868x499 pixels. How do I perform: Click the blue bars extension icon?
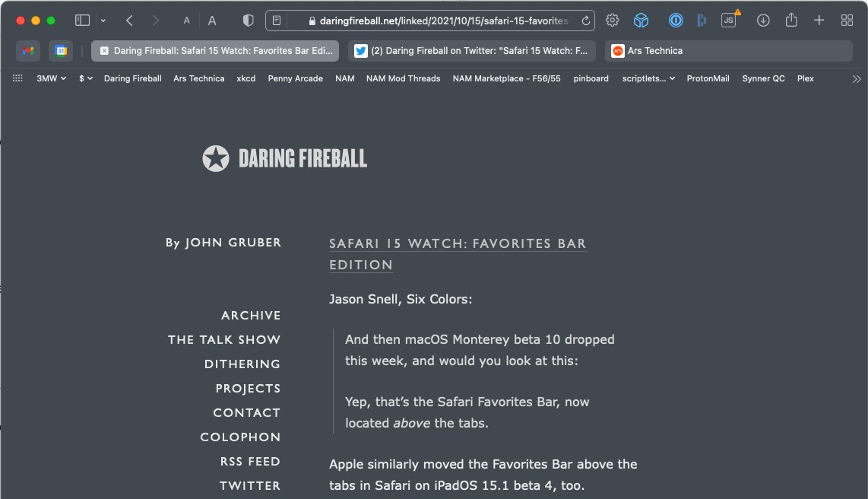point(702,21)
